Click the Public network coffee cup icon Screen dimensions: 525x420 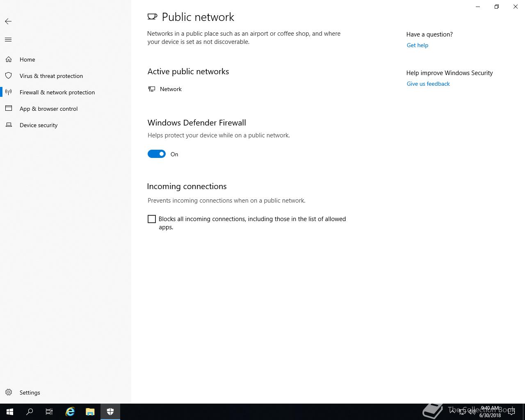point(152,17)
